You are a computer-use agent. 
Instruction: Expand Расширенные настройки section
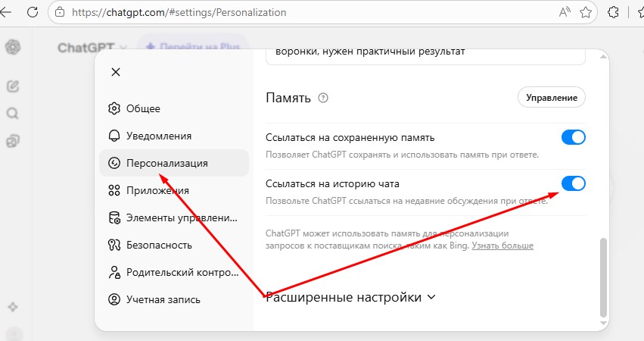pos(350,297)
